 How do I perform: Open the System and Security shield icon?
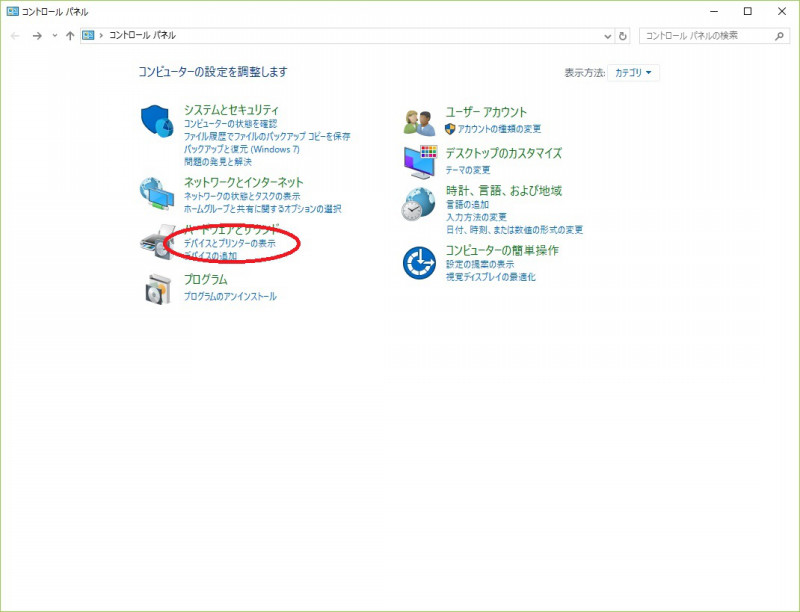(x=158, y=121)
